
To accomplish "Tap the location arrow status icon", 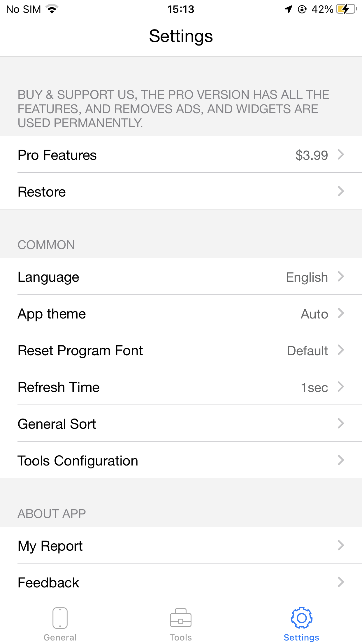I will tap(288, 9).
